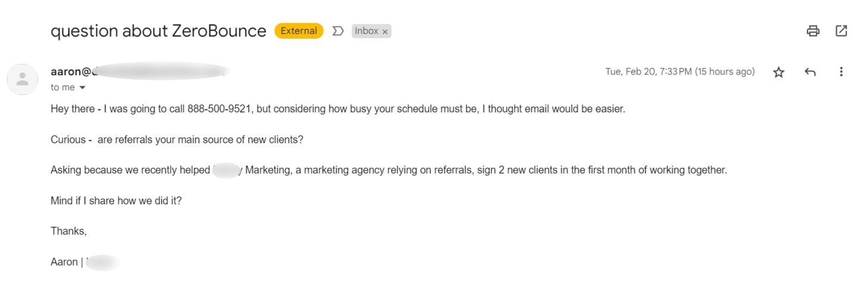Star the message from Aaron
Screen dimensions: 868x301
coord(778,72)
